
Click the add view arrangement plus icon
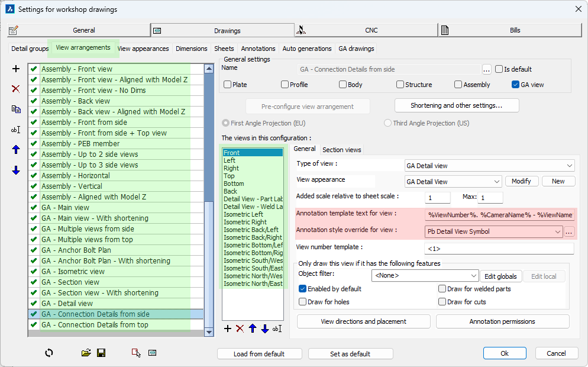point(16,69)
